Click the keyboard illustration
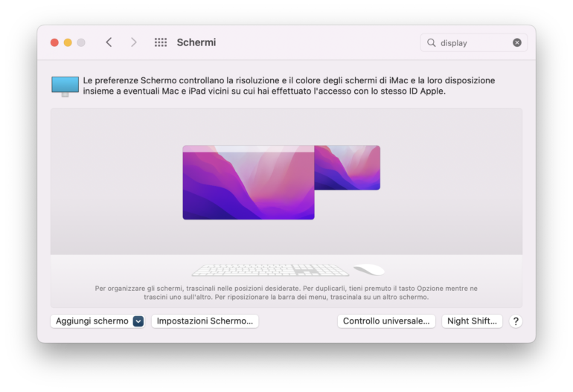 [269, 270]
